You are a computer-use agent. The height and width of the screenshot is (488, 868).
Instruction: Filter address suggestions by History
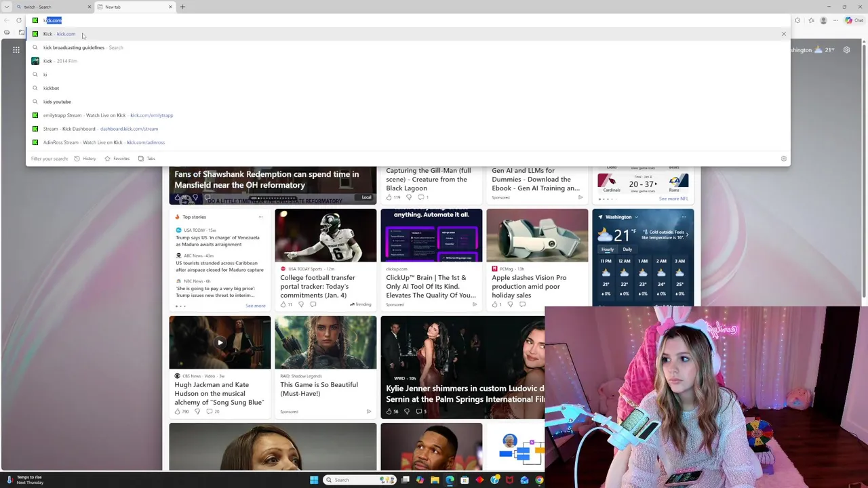pos(85,159)
